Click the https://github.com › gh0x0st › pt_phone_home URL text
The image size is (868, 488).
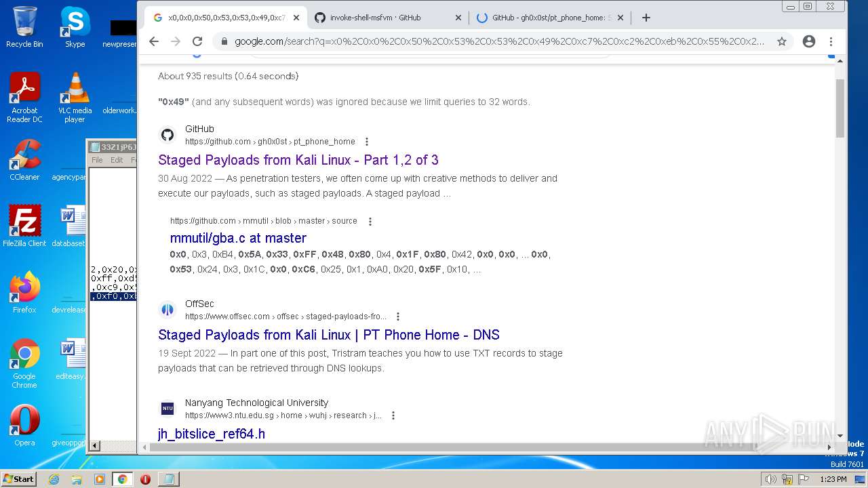270,142
